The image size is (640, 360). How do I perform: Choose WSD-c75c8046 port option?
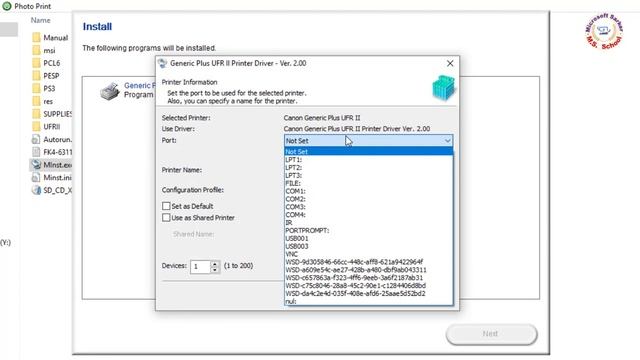click(x=369, y=285)
